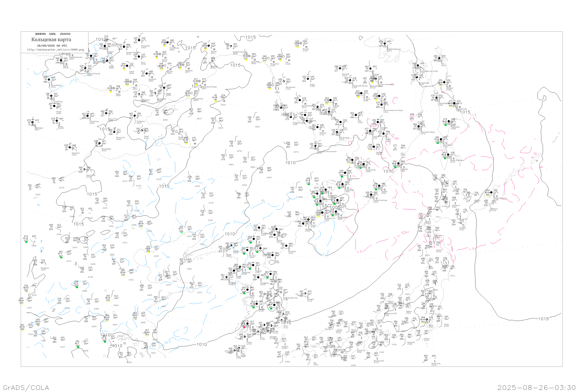The width and height of the screenshot is (588, 392).
Task: Click the Кольцевая карта title text
Action: [x=51, y=40]
